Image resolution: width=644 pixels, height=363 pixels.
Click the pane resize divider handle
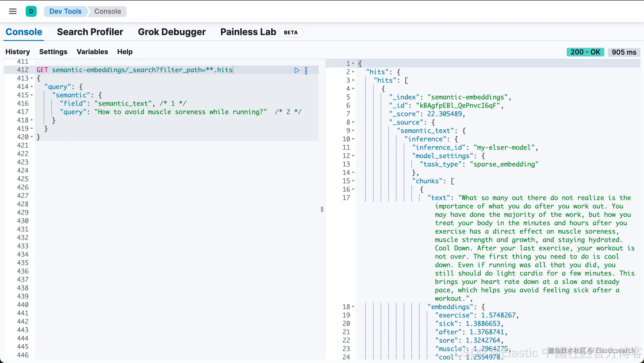[x=322, y=209]
